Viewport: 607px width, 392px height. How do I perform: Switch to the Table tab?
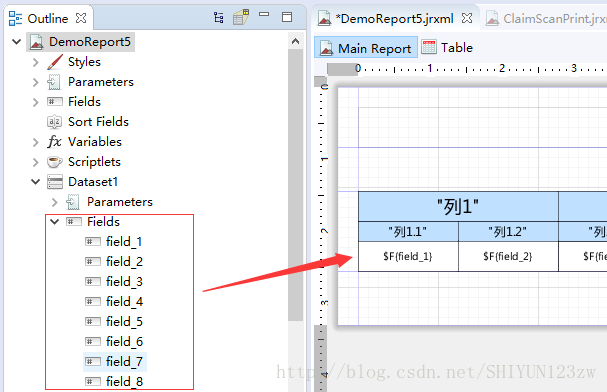(x=447, y=48)
